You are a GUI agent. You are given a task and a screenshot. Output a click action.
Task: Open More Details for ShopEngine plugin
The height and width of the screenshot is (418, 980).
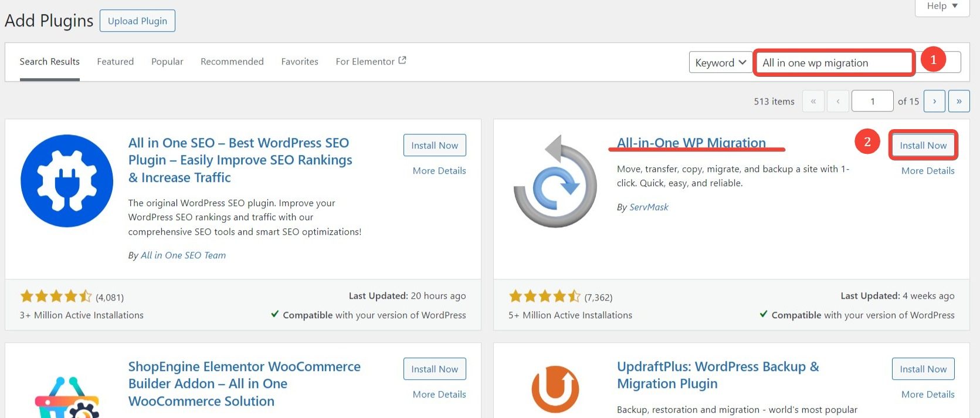coord(439,395)
